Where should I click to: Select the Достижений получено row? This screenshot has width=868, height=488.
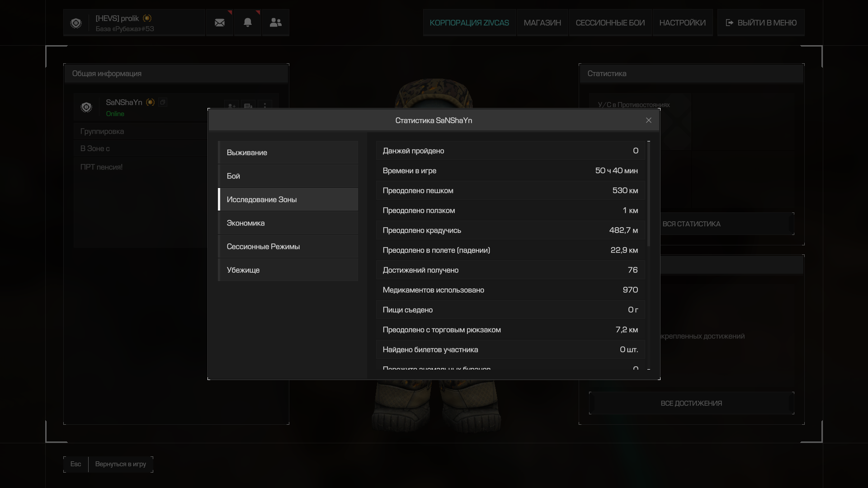point(510,270)
